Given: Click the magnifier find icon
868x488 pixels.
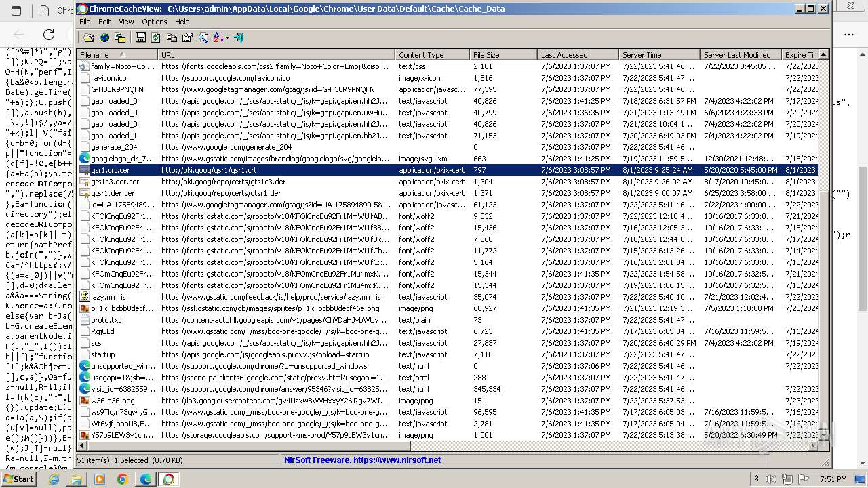Looking at the screenshot, I should point(203,38).
